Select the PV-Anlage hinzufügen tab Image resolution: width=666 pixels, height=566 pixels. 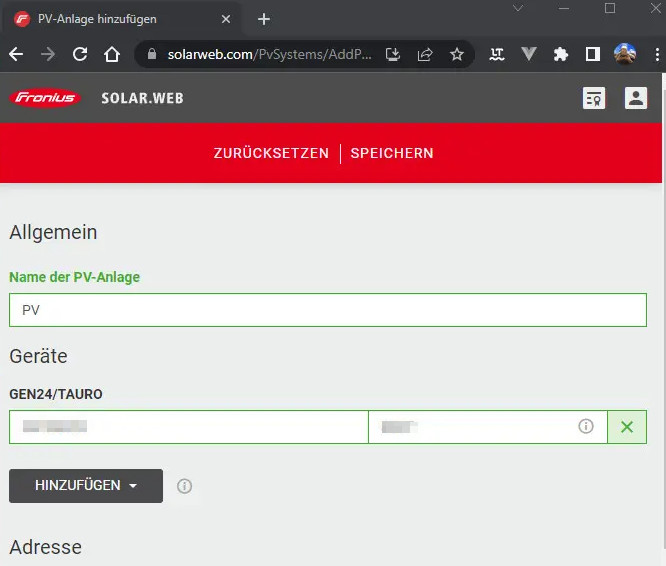pos(110,19)
